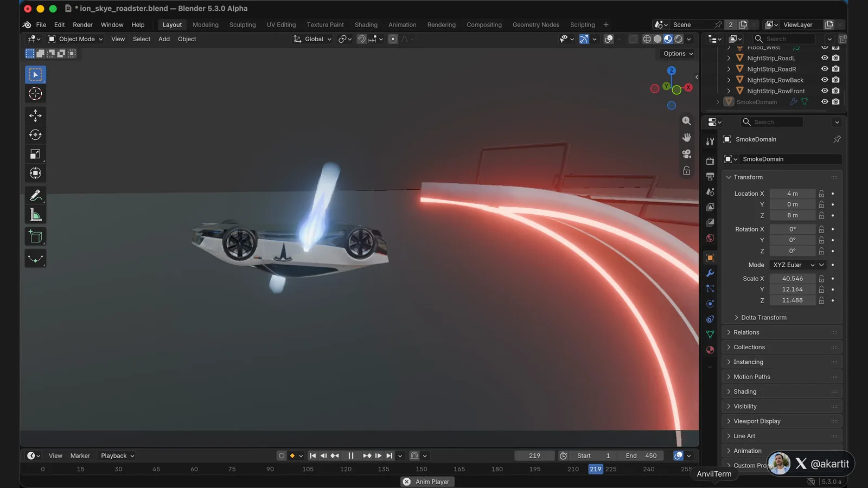Switch to the Shading workspace tab
The width and height of the screenshot is (868, 488).
[366, 25]
